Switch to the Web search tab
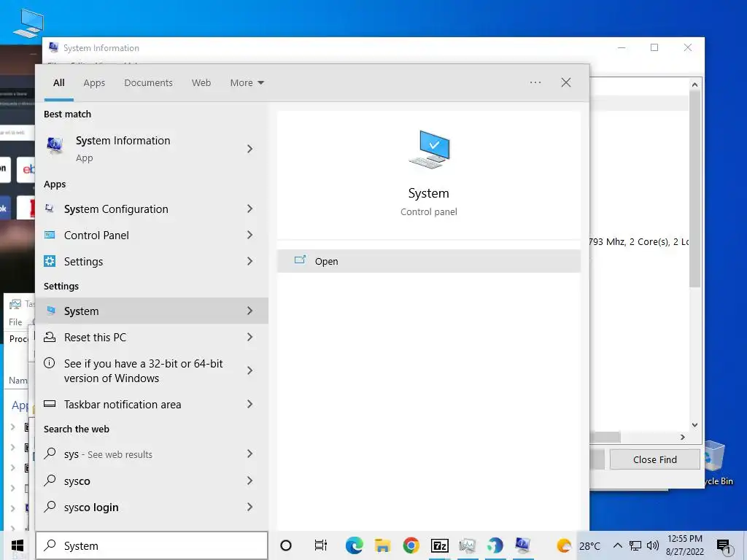 tap(201, 83)
